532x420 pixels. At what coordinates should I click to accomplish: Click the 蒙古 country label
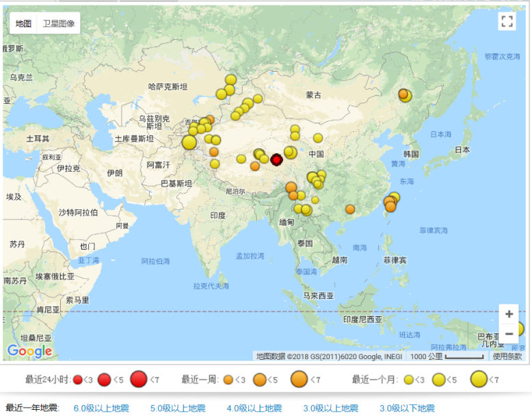pyautogui.click(x=313, y=95)
